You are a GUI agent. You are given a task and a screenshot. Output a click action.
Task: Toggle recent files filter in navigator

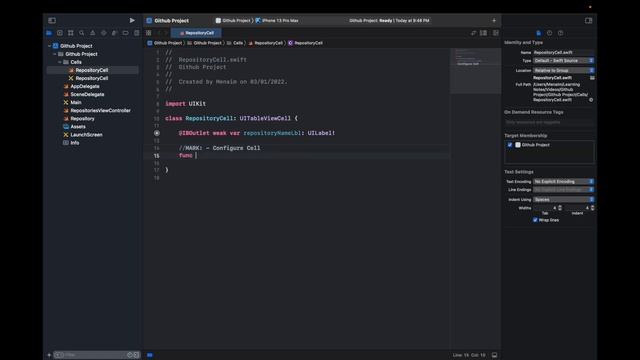tap(129, 355)
